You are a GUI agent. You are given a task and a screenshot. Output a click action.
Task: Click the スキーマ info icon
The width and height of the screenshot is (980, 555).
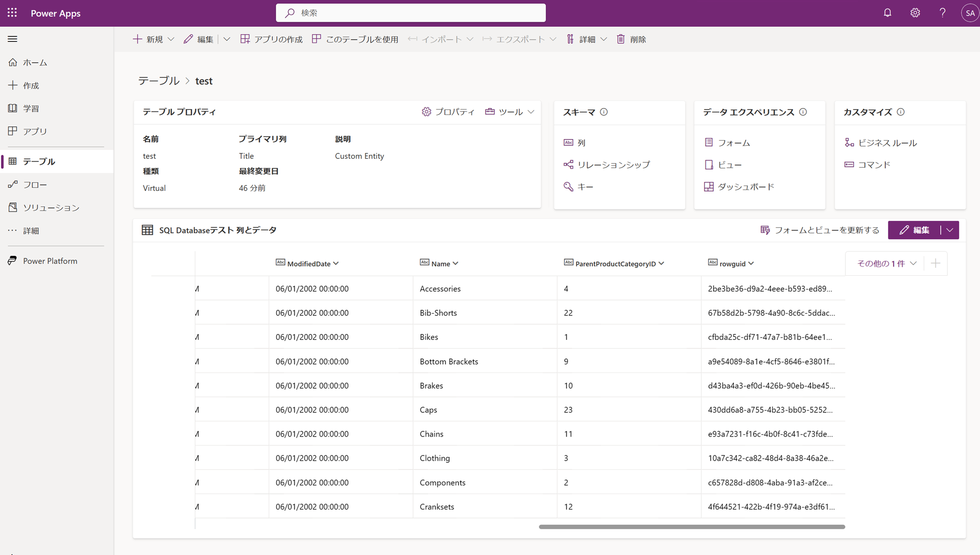[604, 112]
